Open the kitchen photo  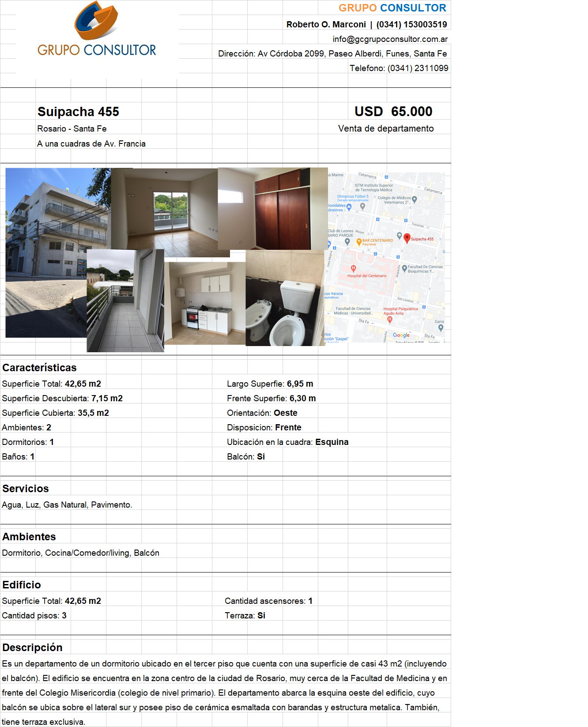tap(204, 305)
